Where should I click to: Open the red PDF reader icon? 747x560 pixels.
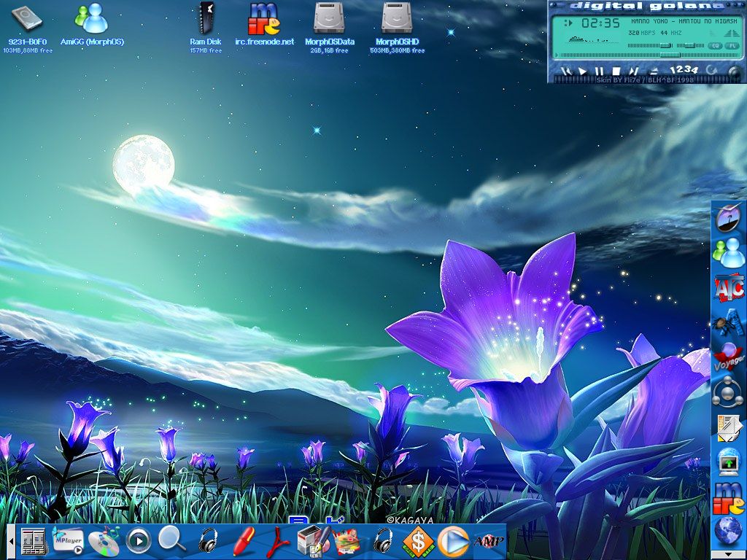[277, 541]
